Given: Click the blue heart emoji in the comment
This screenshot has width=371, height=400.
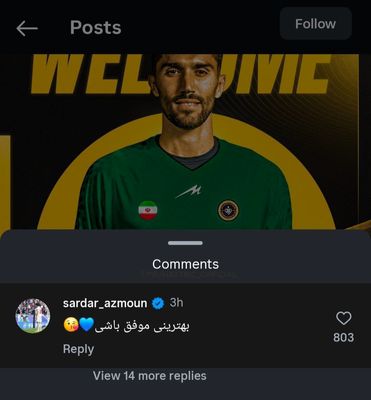Looking at the screenshot, I should click(x=87, y=325).
